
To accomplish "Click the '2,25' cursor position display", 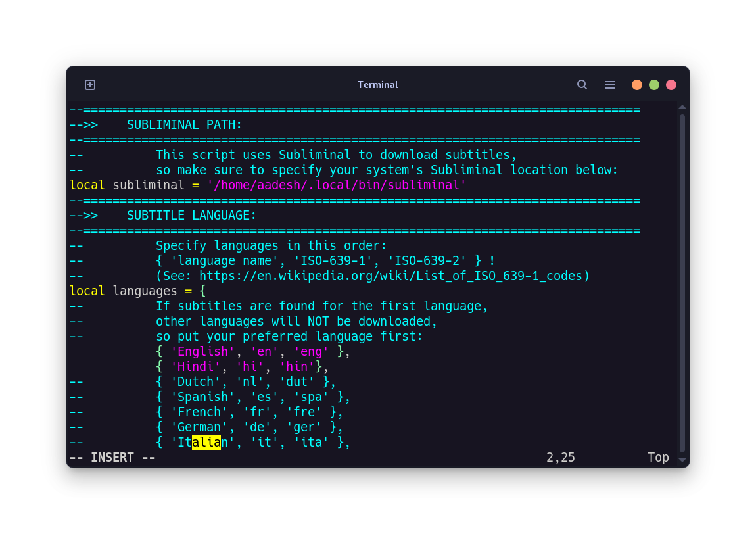I will click(560, 457).
